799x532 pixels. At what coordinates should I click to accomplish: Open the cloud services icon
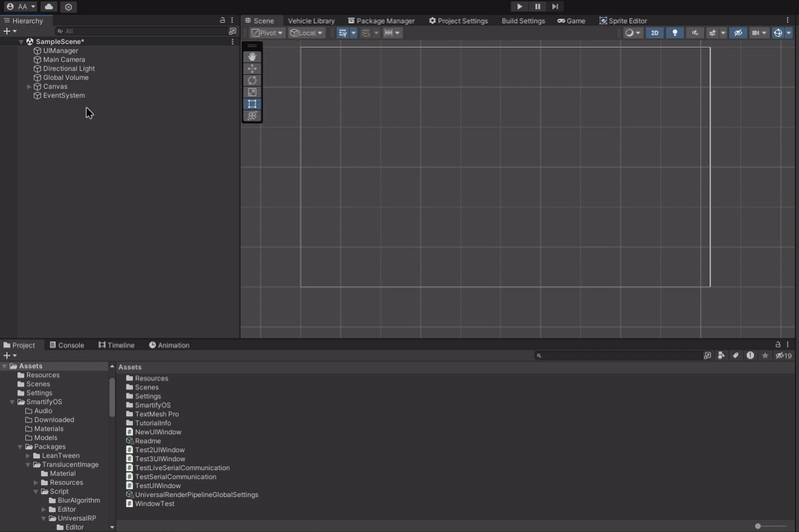click(x=49, y=7)
